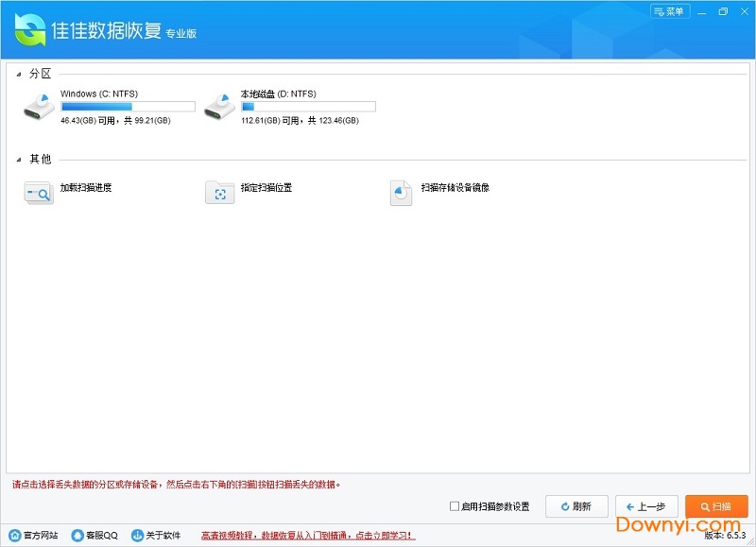Click the D: drive usage bar
This screenshot has height=547, width=756.
(x=308, y=107)
